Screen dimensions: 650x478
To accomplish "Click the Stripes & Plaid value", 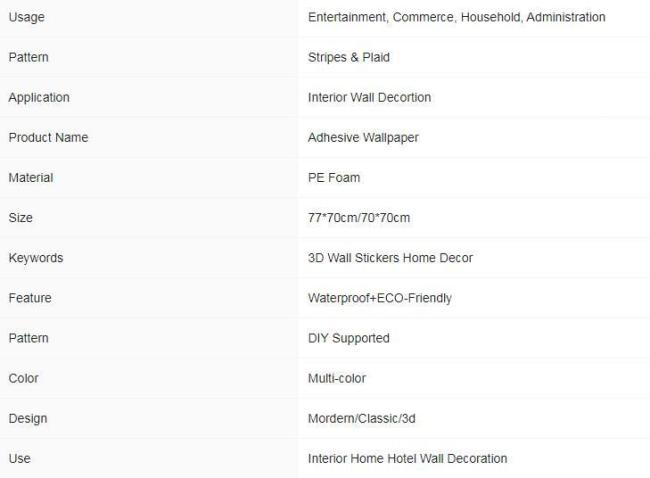I will click(349, 57).
